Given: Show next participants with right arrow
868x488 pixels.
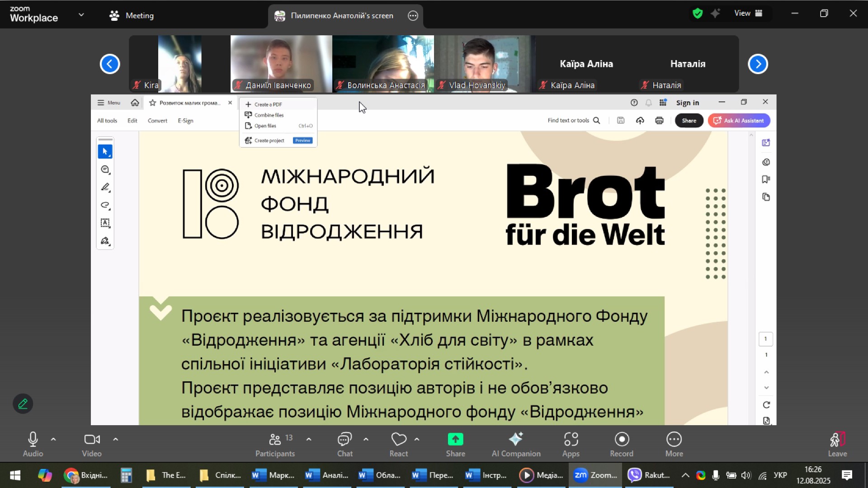Looking at the screenshot, I should (x=758, y=64).
